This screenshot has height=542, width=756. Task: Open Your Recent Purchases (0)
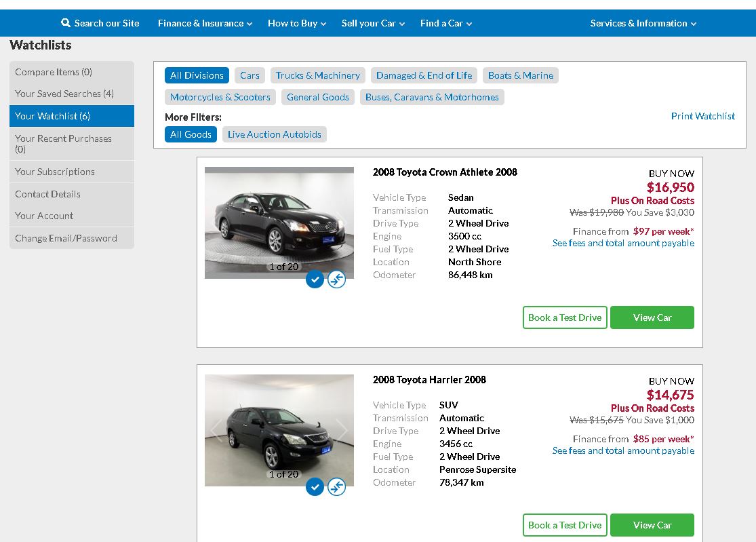coord(72,144)
